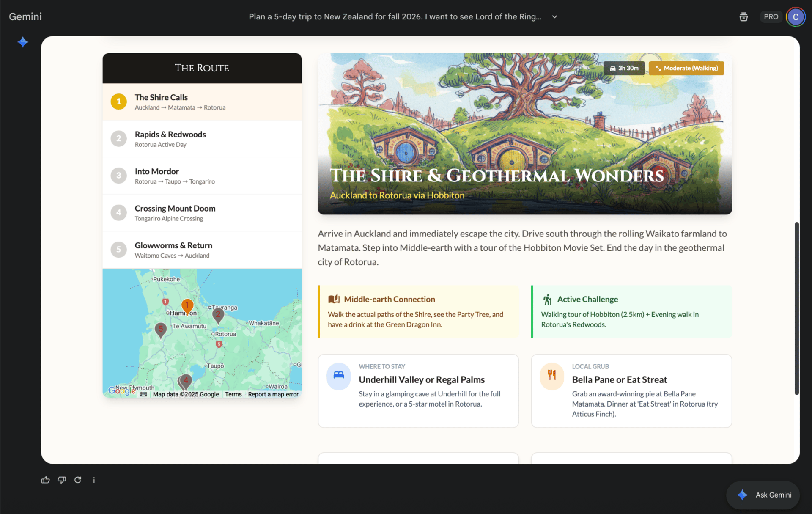Open the three-dot more options menu
Viewport: 812px width, 514px height.
(x=94, y=480)
